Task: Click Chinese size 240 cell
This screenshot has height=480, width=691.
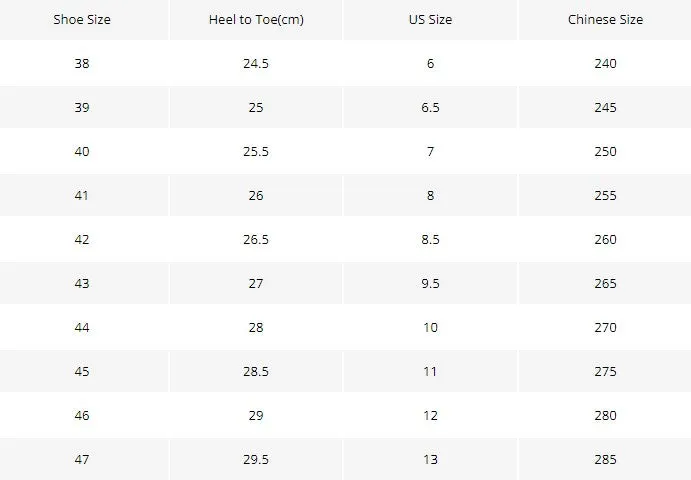Action: click(x=605, y=63)
